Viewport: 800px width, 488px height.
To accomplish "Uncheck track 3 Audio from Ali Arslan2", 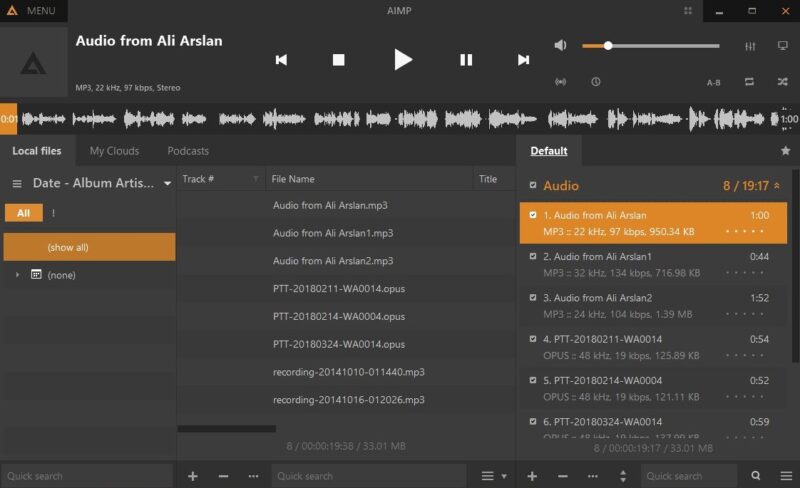I will pos(533,298).
